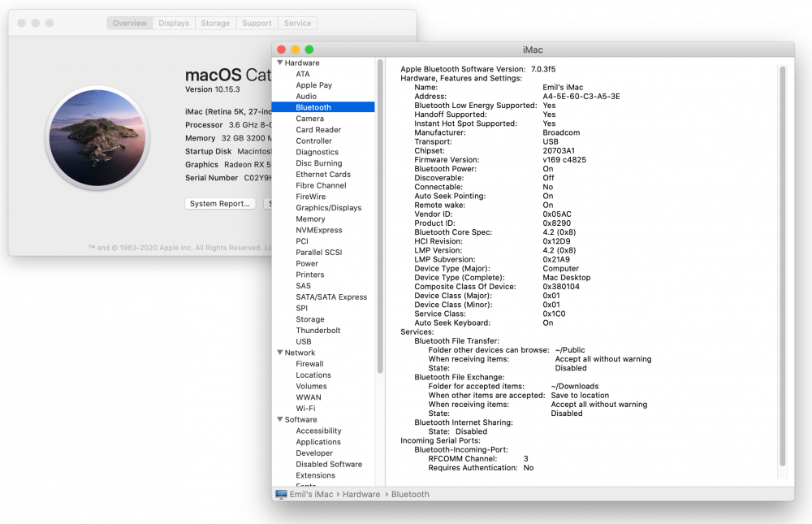Switch to the Displays tab
Screen dimensions: 812x524
[174, 24]
